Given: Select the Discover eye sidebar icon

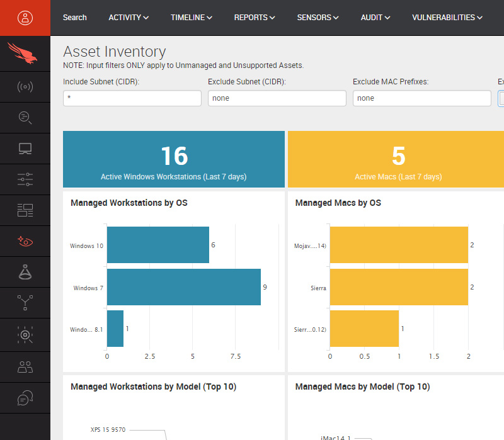Looking at the screenshot, I should click(x=25, y=241).
